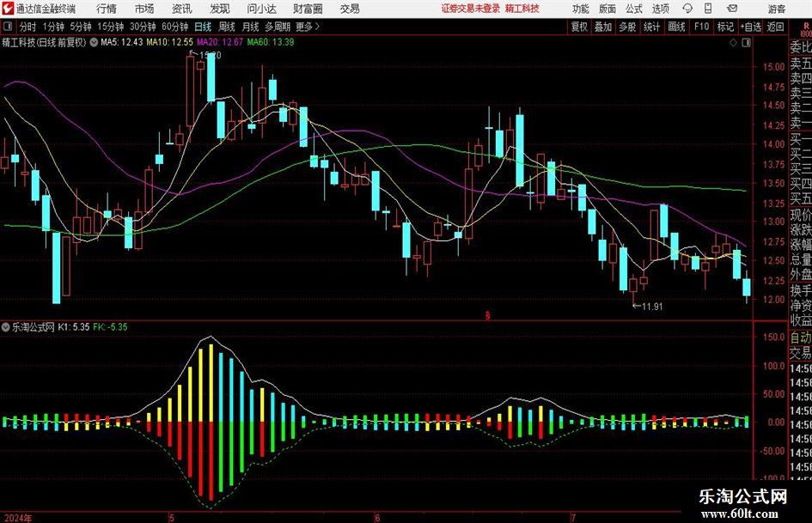Click the MA20: 12.67 indicator label
Screen dimensions: 812x523
point(220,42)
